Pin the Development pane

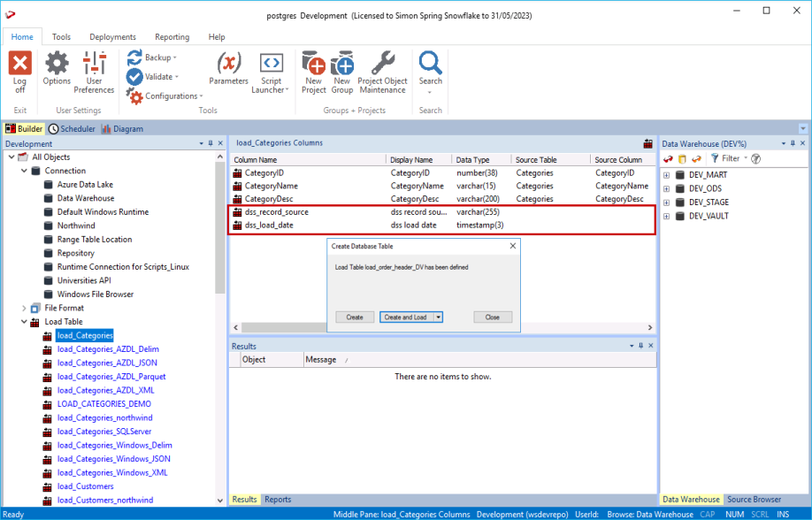[211, 143]
